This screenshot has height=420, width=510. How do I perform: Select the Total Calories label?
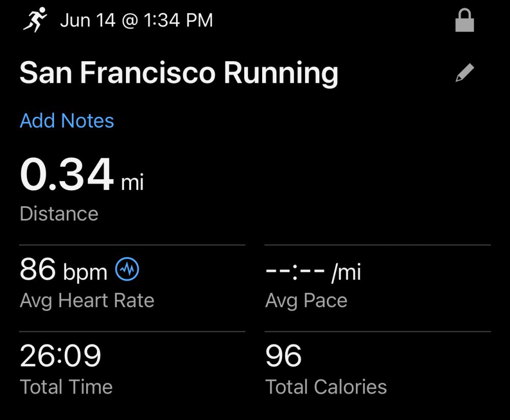pos(326,386)
